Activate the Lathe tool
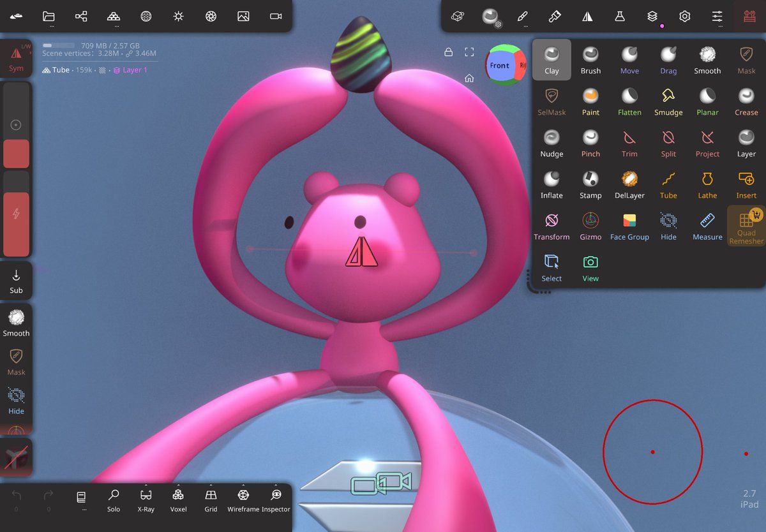The height and width of the screenshot is (532, 766). (707, 184)
